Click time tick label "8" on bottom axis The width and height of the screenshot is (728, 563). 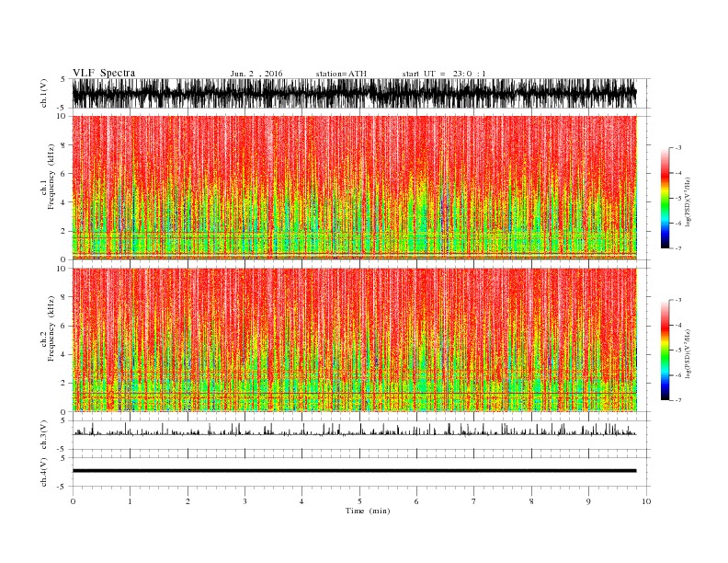(x=531, y=501)
